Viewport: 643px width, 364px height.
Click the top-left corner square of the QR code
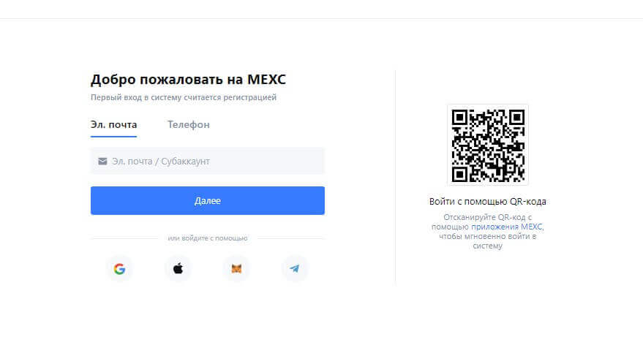coord(459,118)
